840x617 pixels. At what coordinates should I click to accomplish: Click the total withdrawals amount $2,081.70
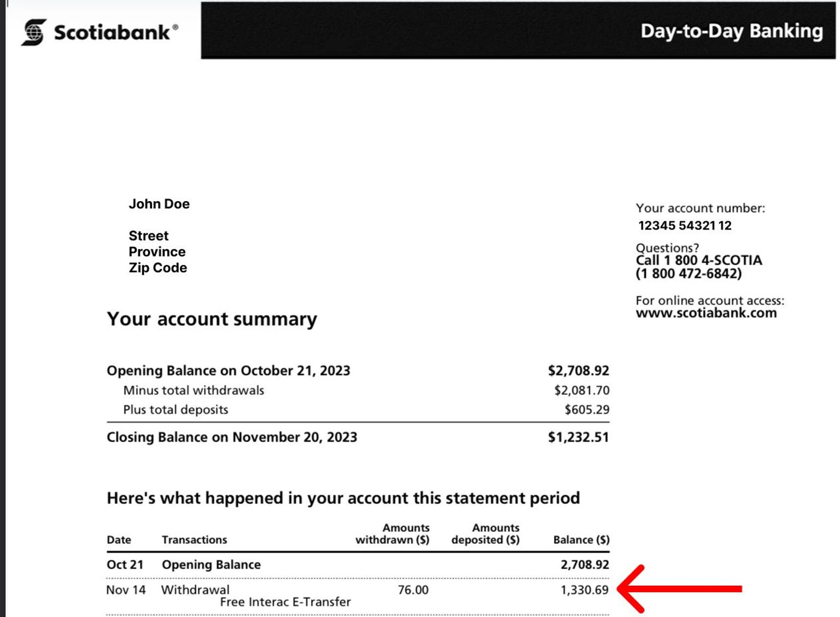[x=581, y=390]
